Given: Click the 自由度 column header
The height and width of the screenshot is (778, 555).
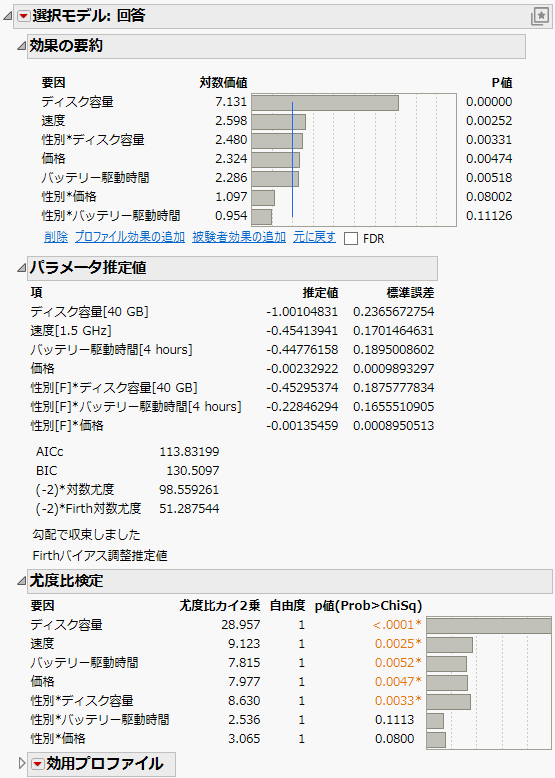Looking at the screenshot, I should [x=287, y=606].
